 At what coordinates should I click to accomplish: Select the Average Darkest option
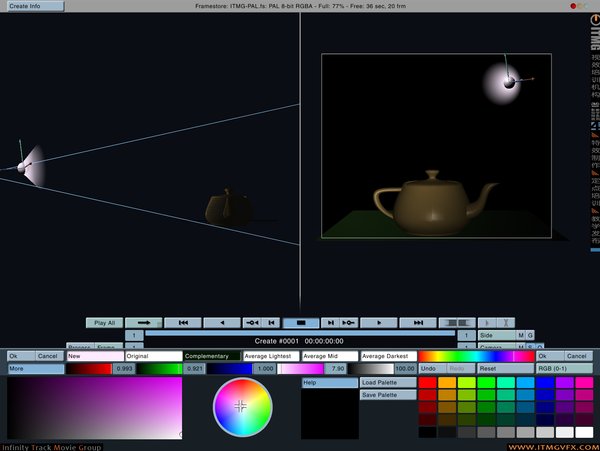[x=387, y=356]
